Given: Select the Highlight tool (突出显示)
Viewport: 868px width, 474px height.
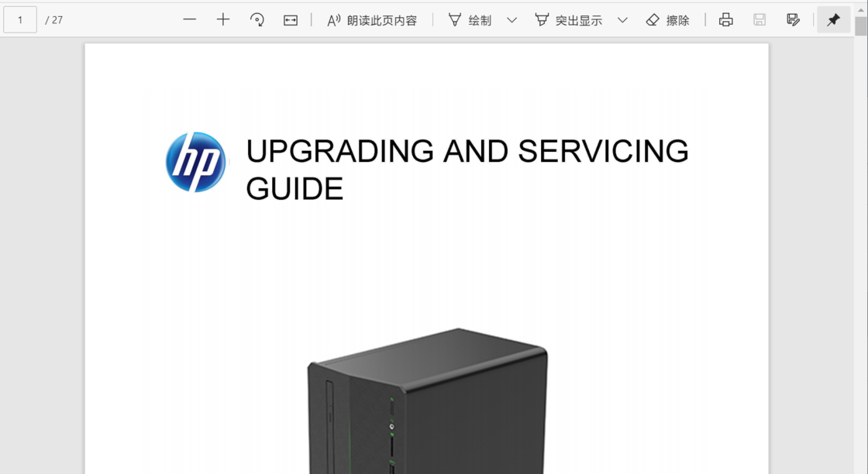Looking at the screenshot, I should pyautogui.click(x=569, y=20).
